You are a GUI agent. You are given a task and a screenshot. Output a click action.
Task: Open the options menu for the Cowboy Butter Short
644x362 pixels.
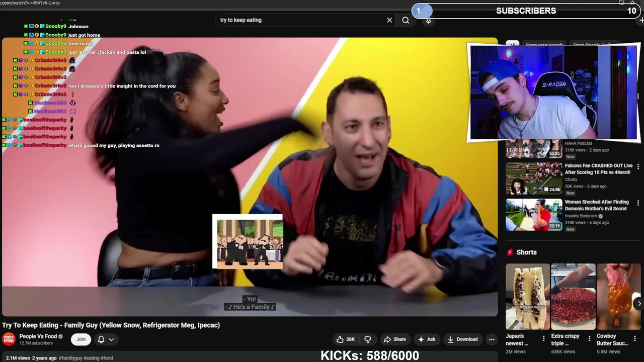click(635, 339)
